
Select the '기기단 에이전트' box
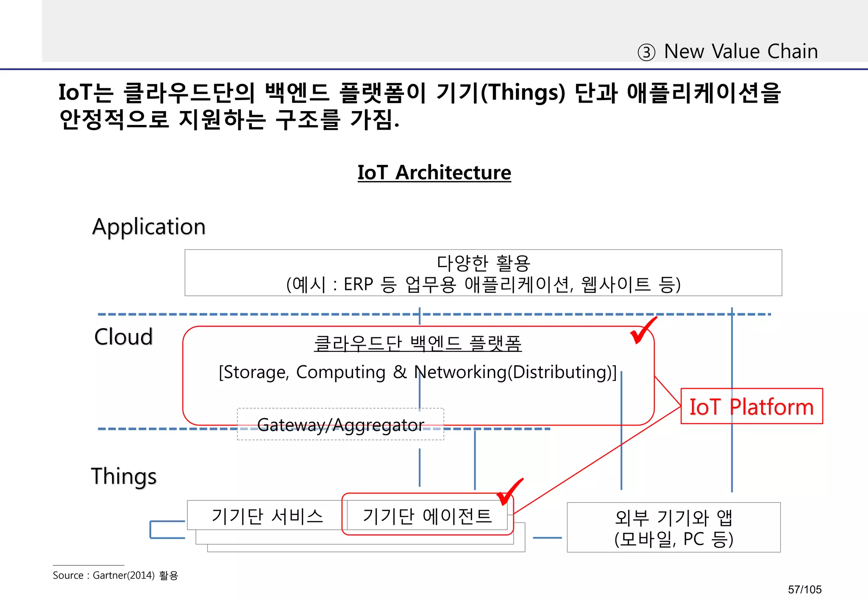[427, 515]
